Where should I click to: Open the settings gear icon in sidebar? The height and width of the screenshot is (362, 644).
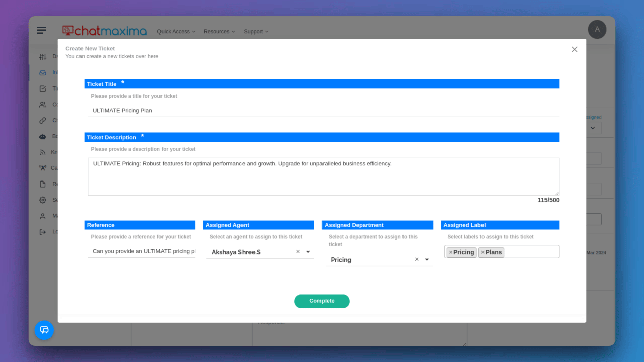click(x=43, y=200)
